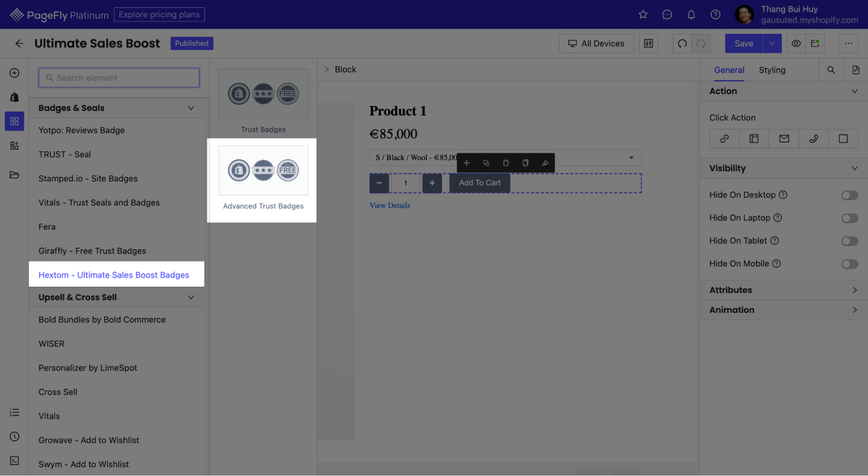Viewport: 868px width, 476px height.
Task: Collapse the Action section chevron
Action: tap(854, 91)
